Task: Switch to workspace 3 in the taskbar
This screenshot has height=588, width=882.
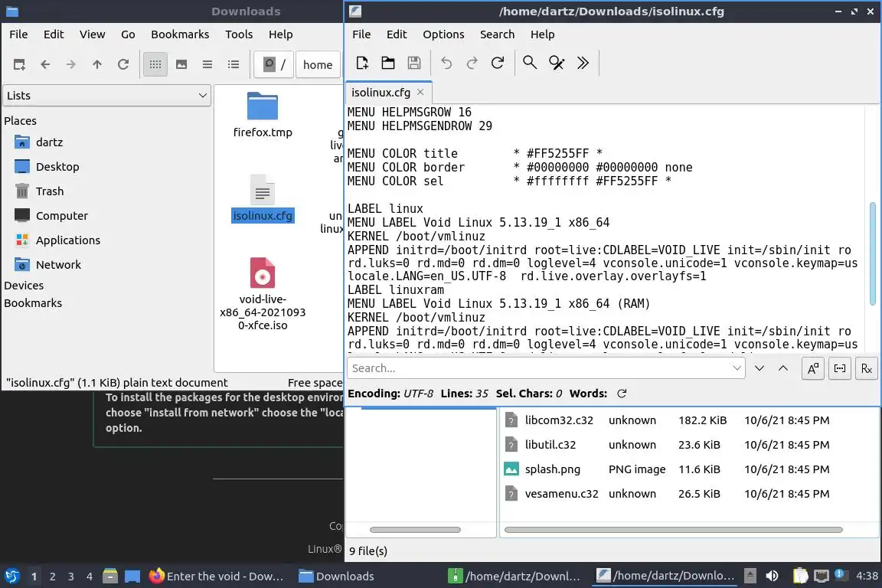Action: 71,577
